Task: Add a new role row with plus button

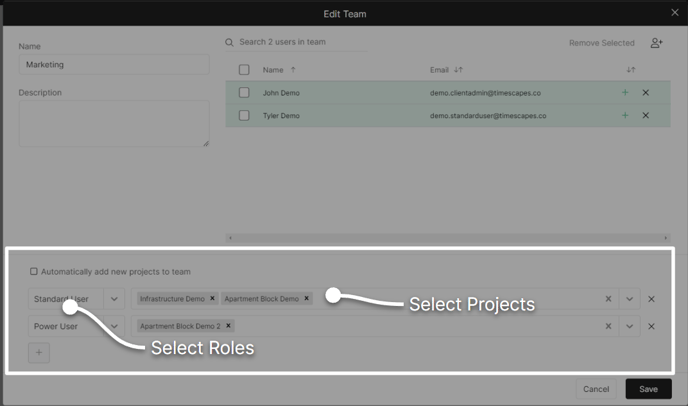Action: (x=39, y=352)
